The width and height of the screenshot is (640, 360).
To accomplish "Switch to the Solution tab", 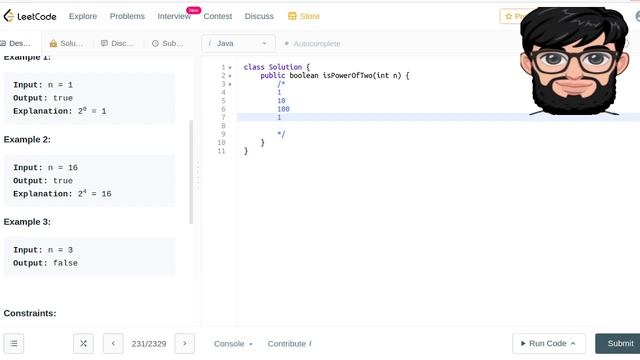I will (x=66, y=43).
